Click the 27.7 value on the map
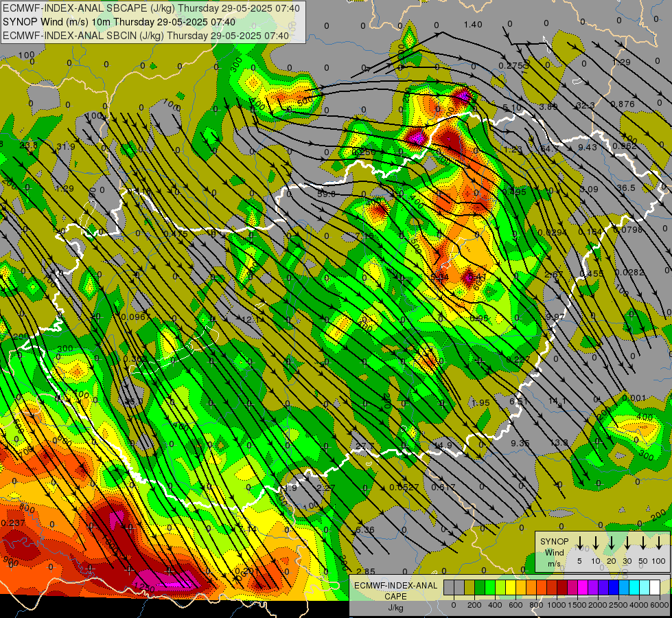672x618 pixels. coord(364,446)
